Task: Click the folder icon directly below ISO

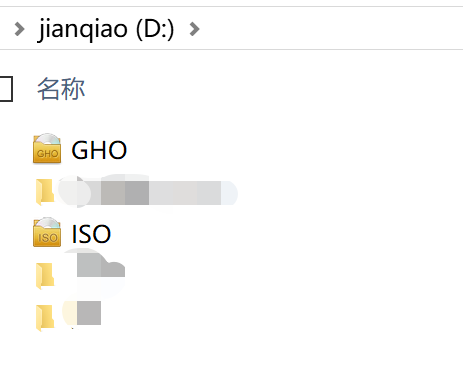Action: [x=45, y=276]
